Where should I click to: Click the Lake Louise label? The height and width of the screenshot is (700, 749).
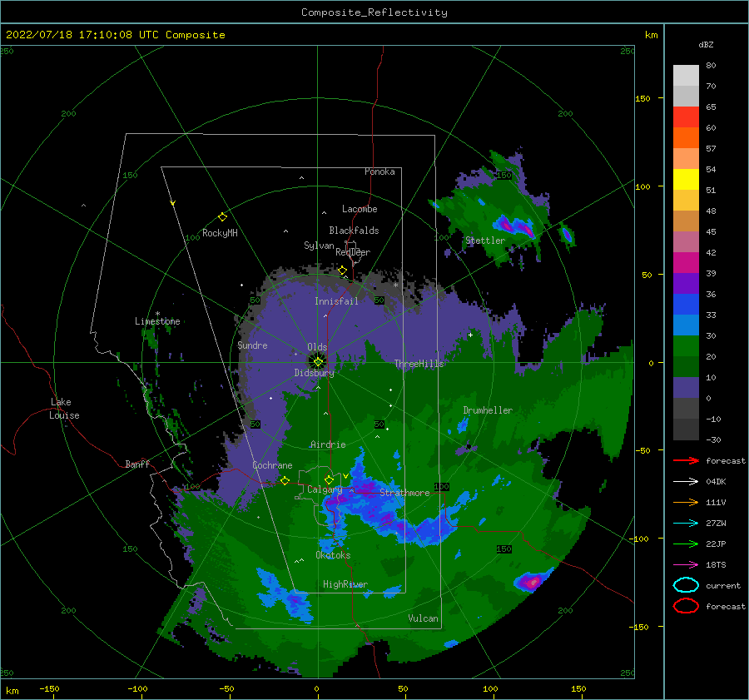(x=63, y=409)
